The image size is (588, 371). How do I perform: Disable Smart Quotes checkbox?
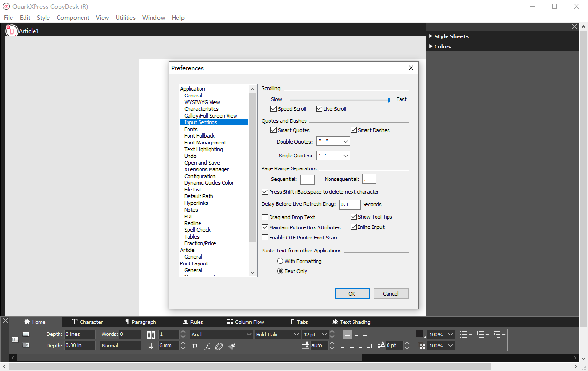273,130
